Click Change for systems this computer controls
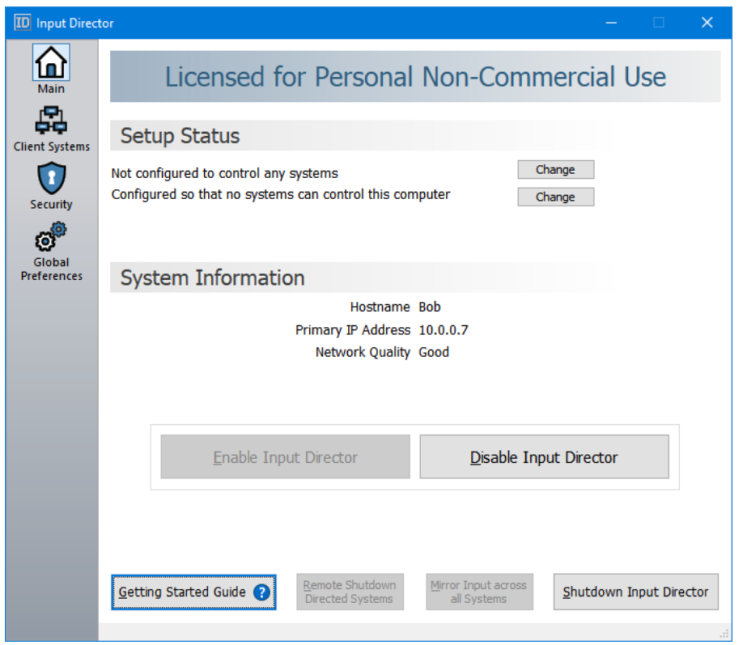This screenshot has width=743, height=645. (555, 170)
